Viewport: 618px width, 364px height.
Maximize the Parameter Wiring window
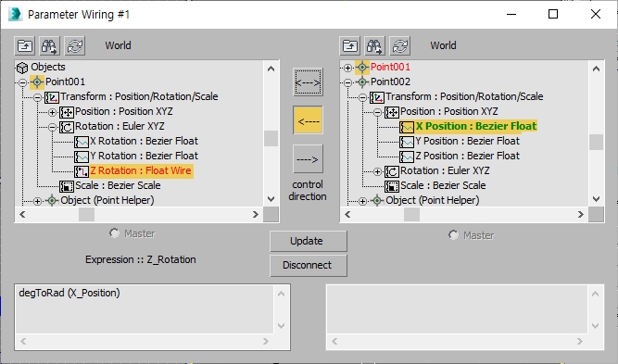(553, 14)
